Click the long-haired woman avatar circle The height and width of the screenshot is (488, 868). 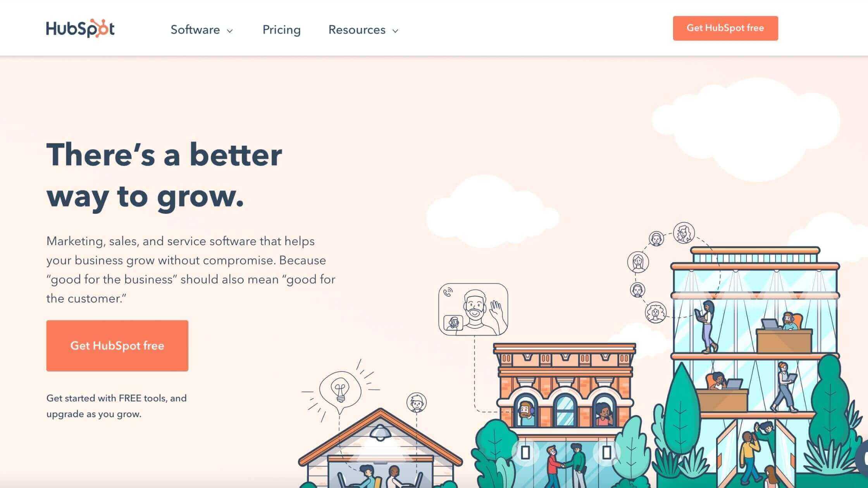[x=638, y=262]
